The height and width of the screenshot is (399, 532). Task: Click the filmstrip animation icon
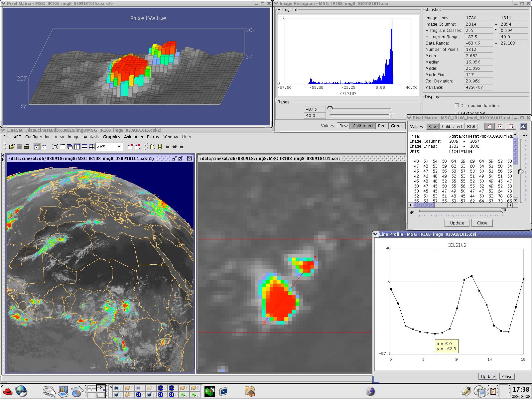tap(160, 147)
